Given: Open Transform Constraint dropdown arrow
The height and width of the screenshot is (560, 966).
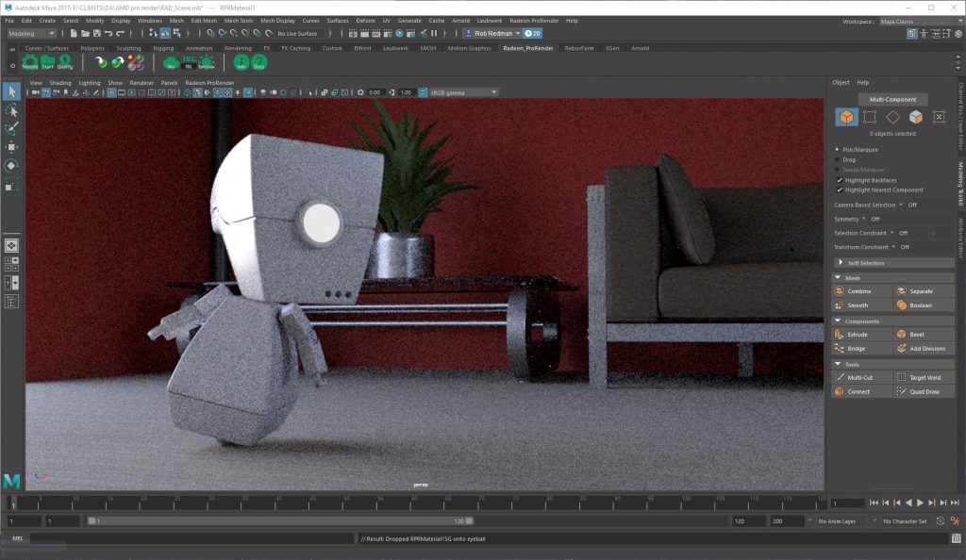Looking at the screenshot, I should click(893, 247).
